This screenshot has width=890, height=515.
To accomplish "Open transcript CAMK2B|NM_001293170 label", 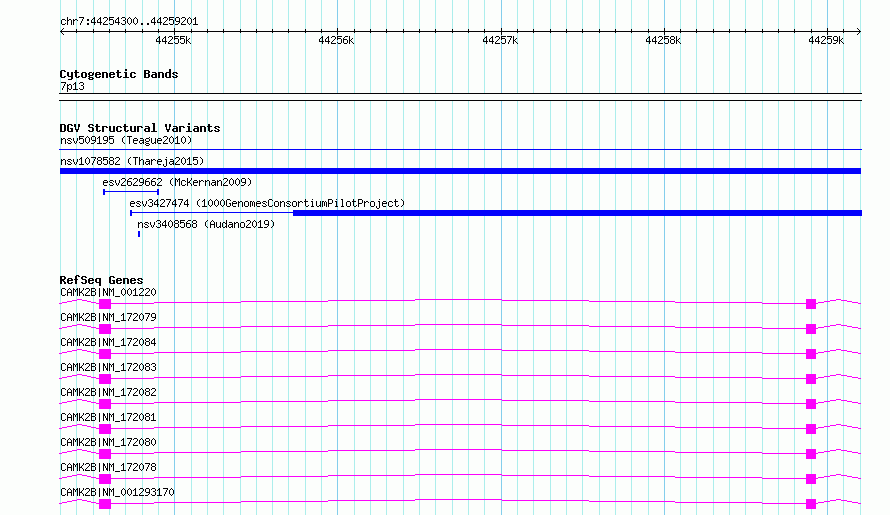I will 117,492.
